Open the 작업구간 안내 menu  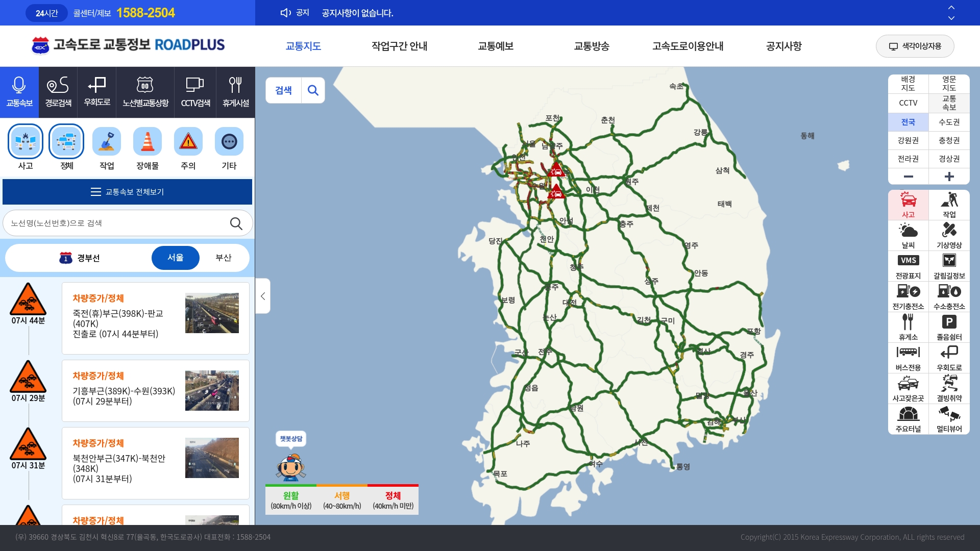coord(399,46)
